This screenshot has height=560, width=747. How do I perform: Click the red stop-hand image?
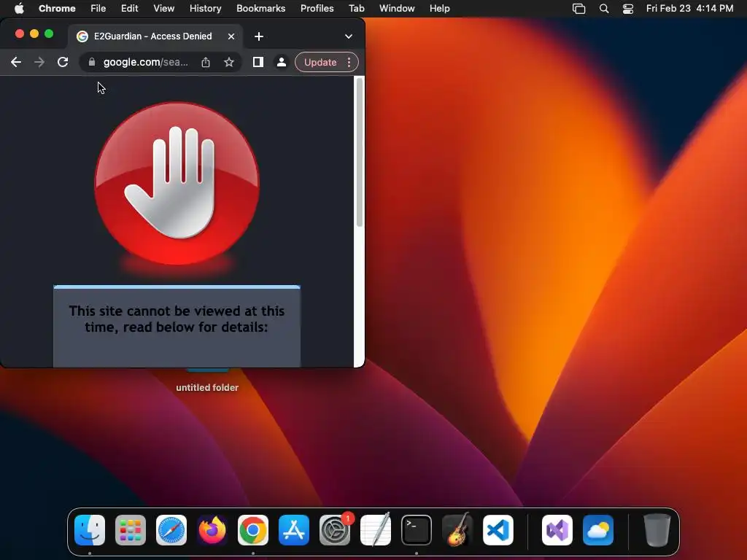coord(177,183)
